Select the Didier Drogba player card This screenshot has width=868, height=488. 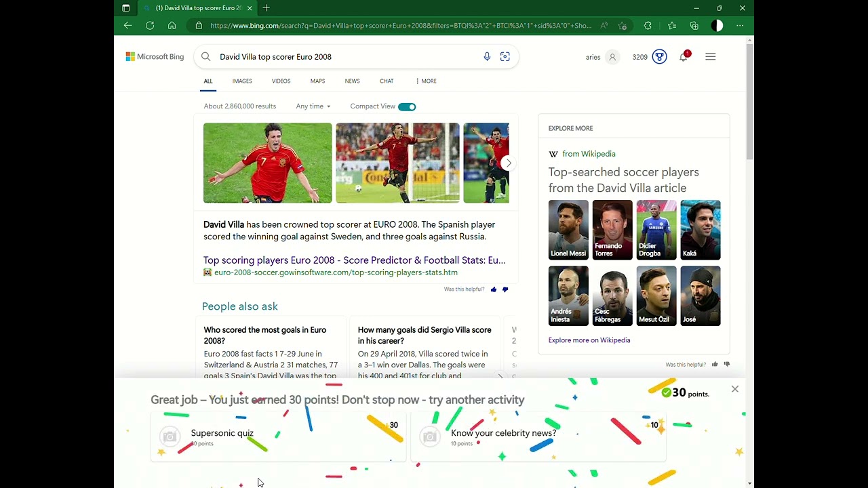(x=656, y=230)
